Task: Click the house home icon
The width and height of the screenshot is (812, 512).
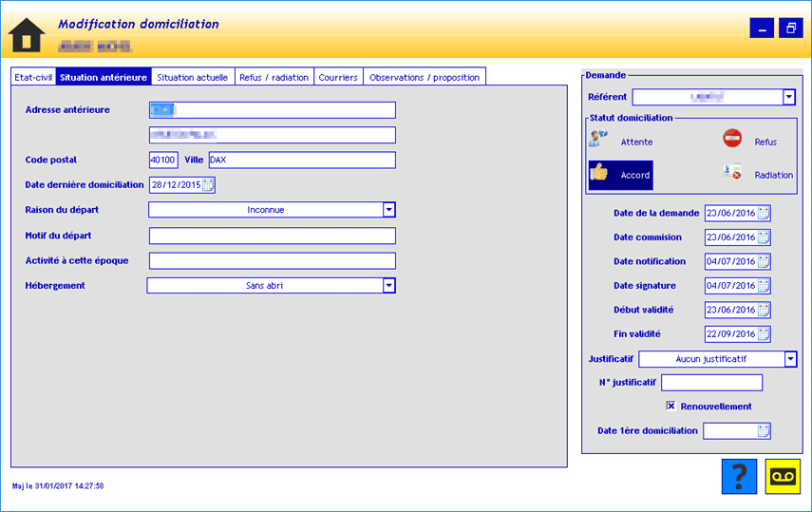Action: click(27, 35)
